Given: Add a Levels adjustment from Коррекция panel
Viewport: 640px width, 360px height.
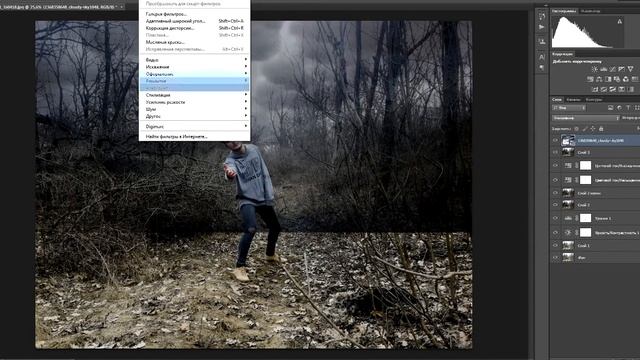Looking at the screenshot, I should (x=604, y=69).
